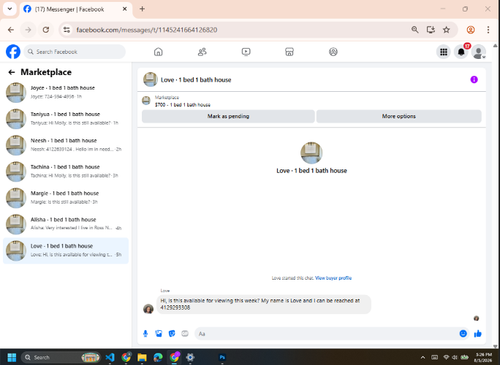Open the account profile picture menu

coord(479,52)
